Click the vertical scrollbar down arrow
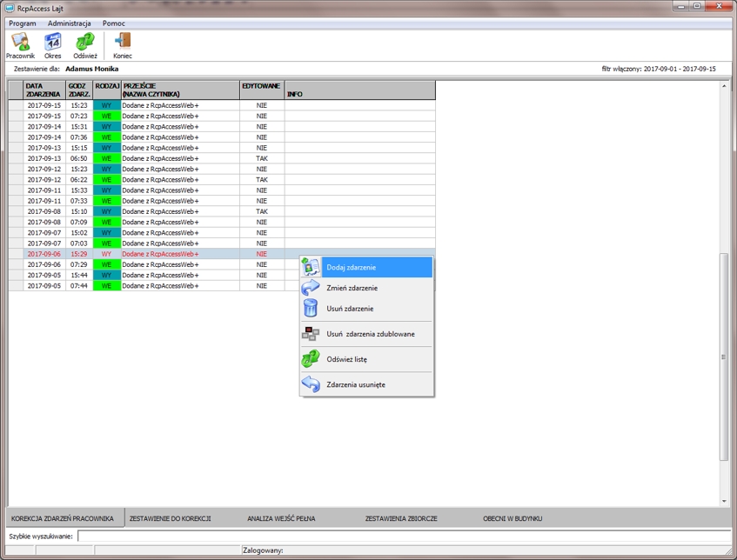Image resolution: width=737 pixels, height=560 pixels. pos(724,502)
